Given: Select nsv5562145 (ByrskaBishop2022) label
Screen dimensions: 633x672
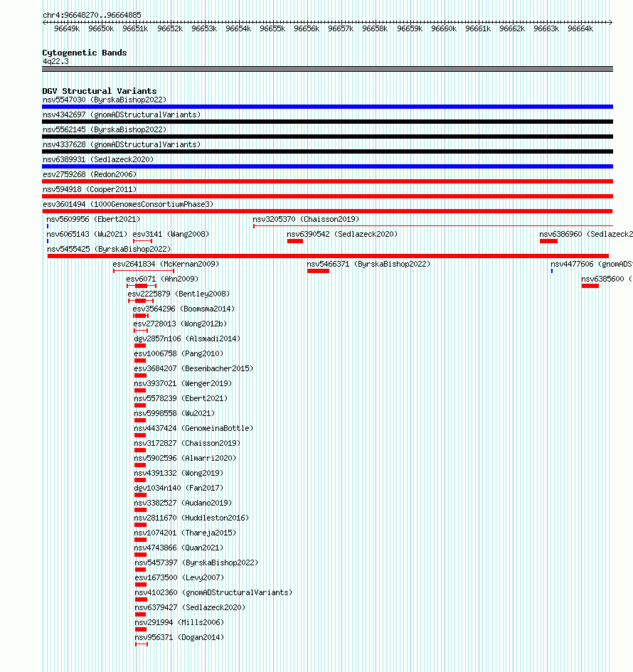Looking at the screenshot, I should [104, 130].
